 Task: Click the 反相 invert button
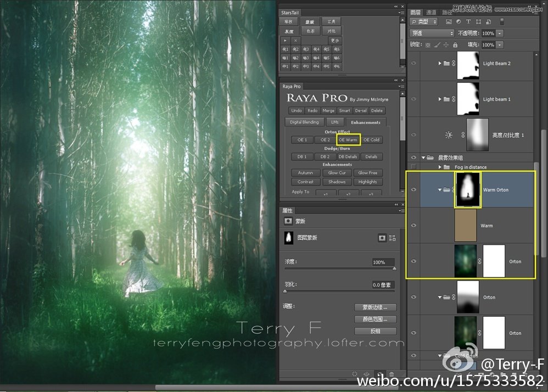click(376, 331)
